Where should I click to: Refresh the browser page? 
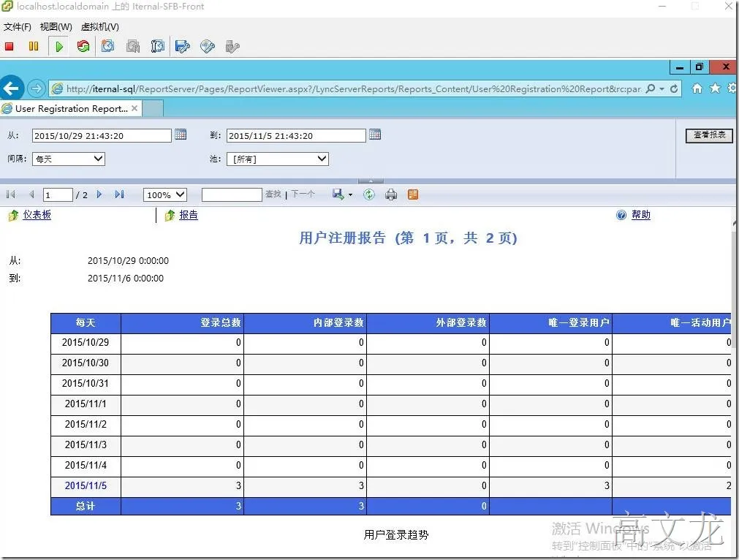[x=674, y=88]
